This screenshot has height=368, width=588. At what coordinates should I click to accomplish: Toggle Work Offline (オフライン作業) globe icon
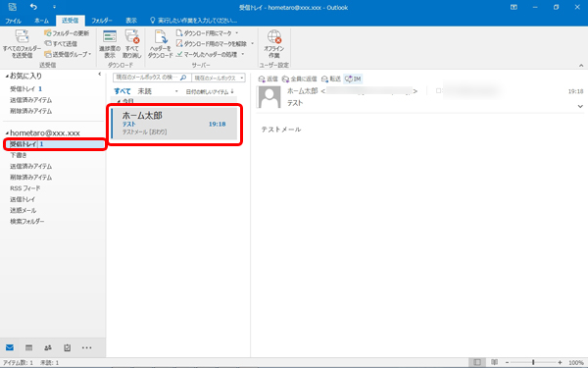tap(274, 37)
